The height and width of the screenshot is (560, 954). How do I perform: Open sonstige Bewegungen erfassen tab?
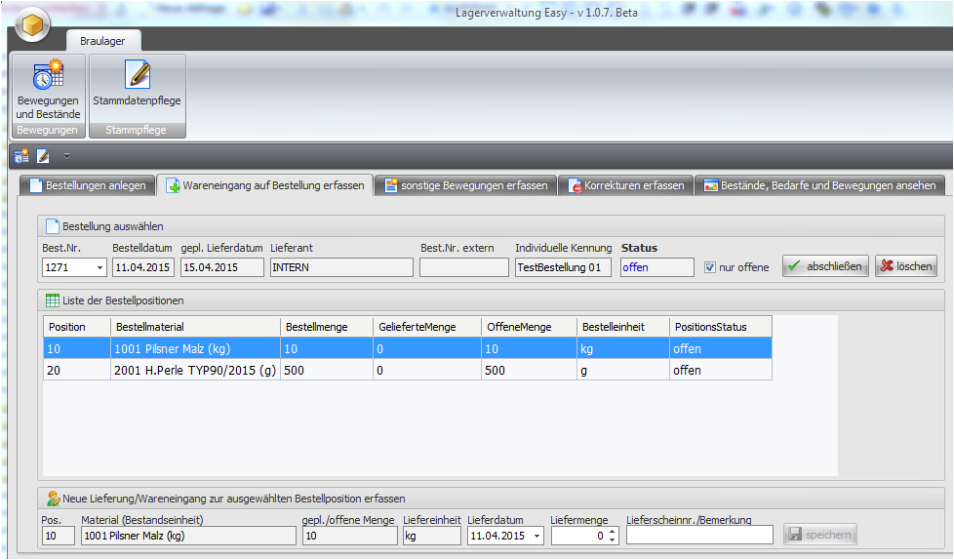(x=465, y=185)
